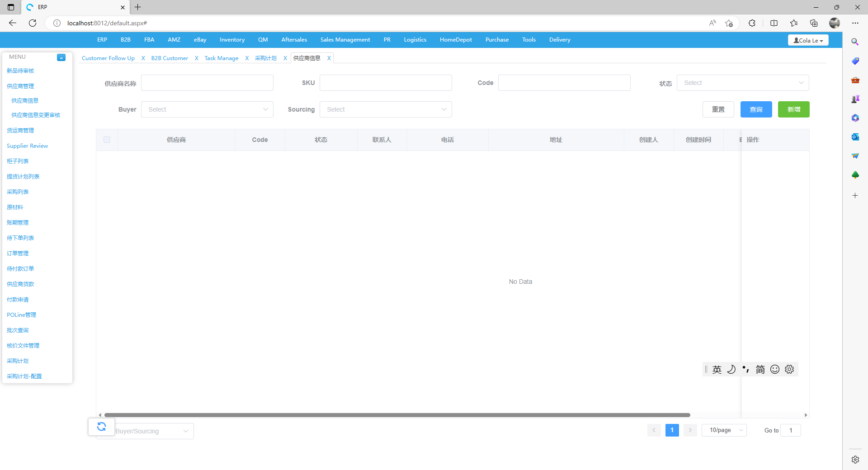Open the Sourcing Select dropdown
The height and width of the screenshot is (470, 868).
coord(386,109)
